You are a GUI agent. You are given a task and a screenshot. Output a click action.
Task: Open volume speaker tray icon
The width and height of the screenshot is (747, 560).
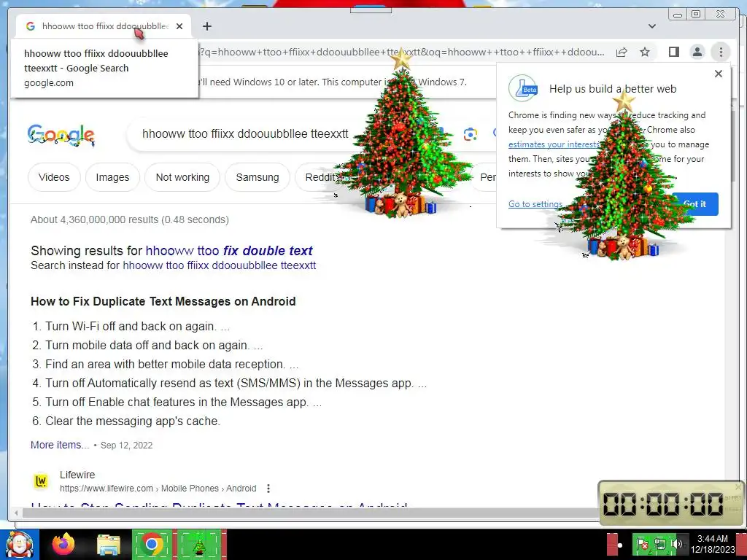tap(676, 544)
